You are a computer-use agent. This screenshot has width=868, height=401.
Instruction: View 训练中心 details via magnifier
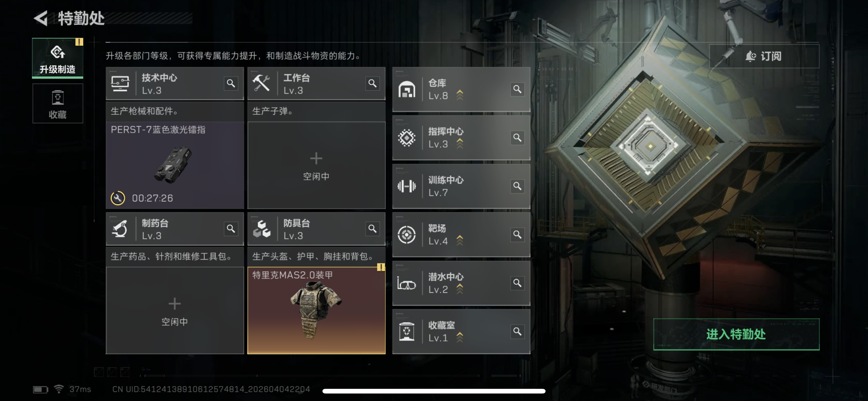point(517,186)
